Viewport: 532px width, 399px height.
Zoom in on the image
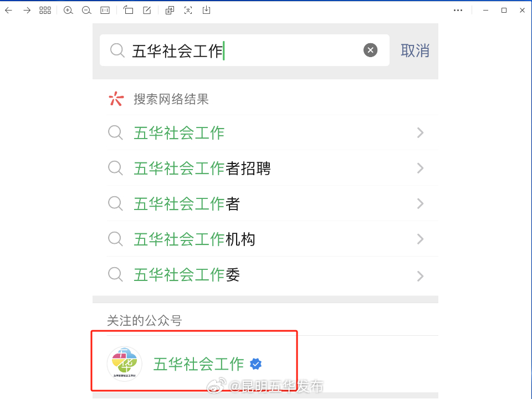point(69,10)
